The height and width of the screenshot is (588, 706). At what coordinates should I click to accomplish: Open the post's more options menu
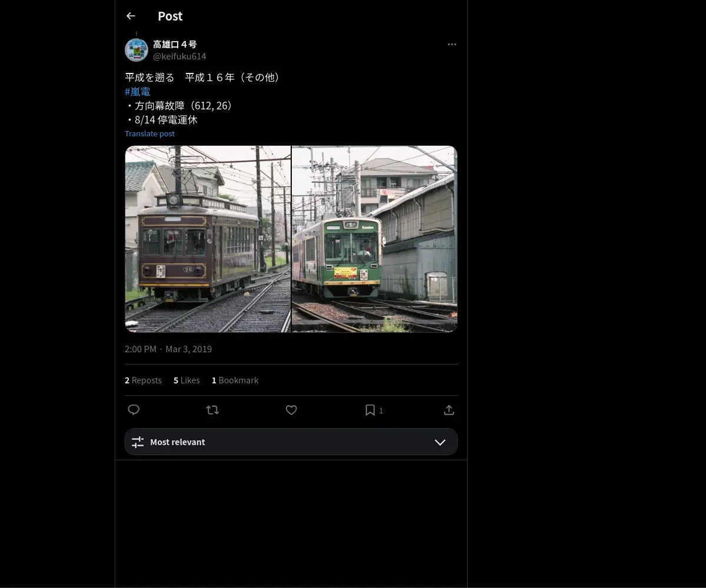click(452, 45)
